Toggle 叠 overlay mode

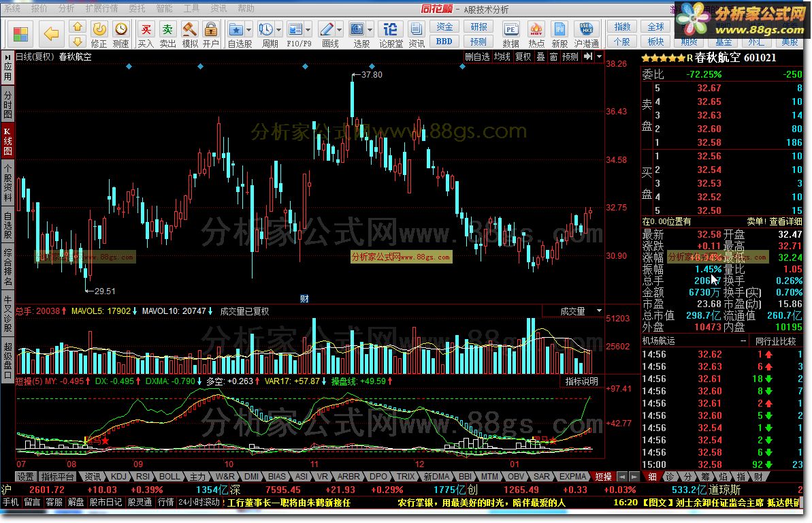(540, 57)
